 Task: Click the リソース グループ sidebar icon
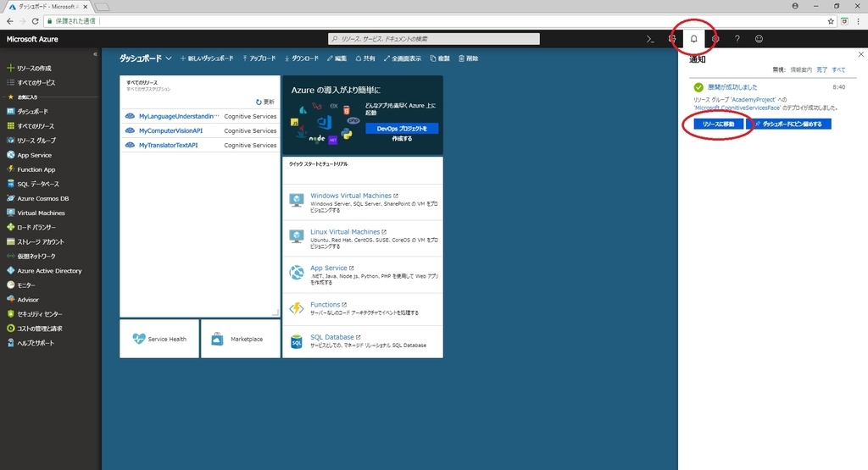pos(10,140)
